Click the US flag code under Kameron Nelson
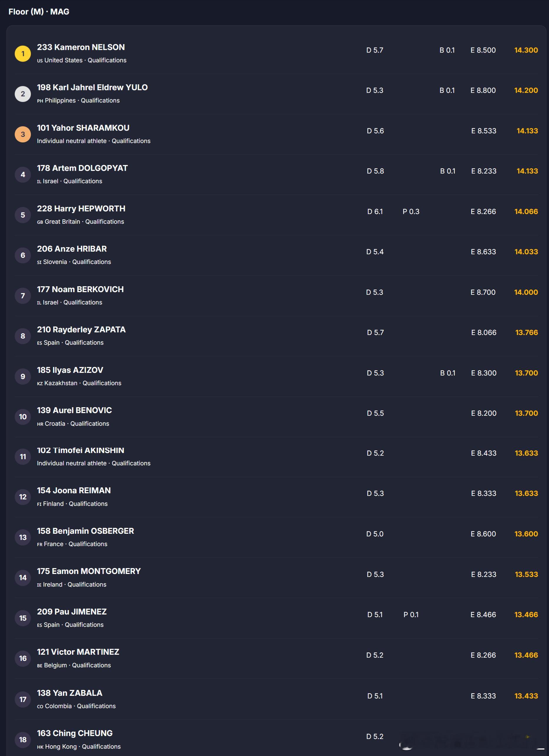 pos(40,61)
